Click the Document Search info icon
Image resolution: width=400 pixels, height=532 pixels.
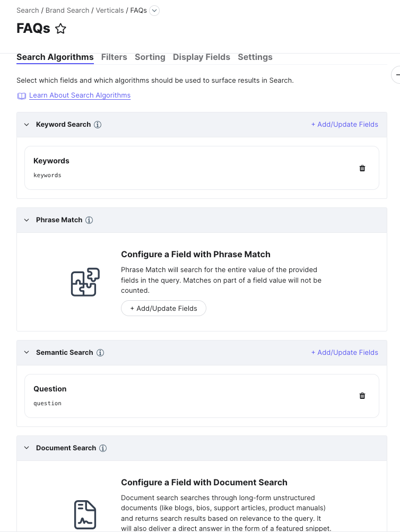103,448
